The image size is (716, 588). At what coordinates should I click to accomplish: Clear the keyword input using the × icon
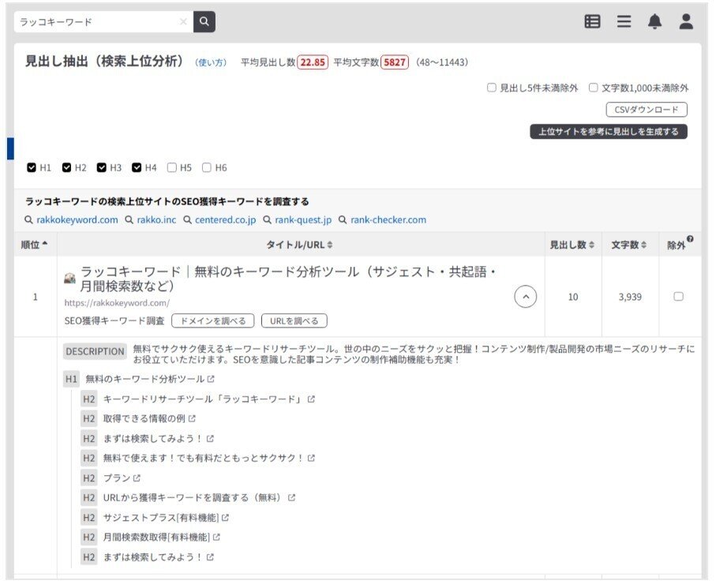click(183, 22)
